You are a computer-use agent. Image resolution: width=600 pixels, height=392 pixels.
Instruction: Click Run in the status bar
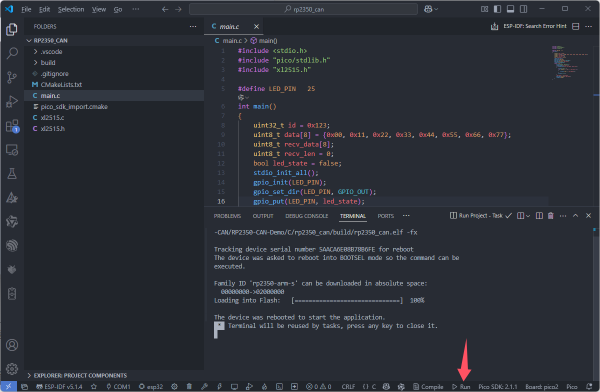pos(461,387)
